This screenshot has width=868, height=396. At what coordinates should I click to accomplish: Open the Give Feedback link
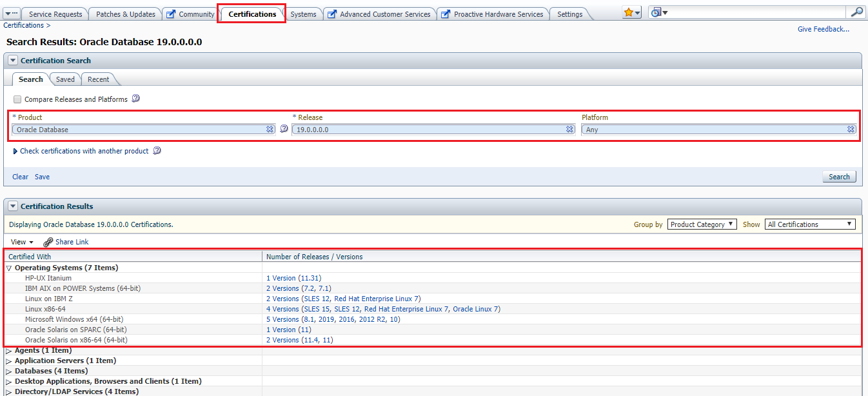[824, 29]
